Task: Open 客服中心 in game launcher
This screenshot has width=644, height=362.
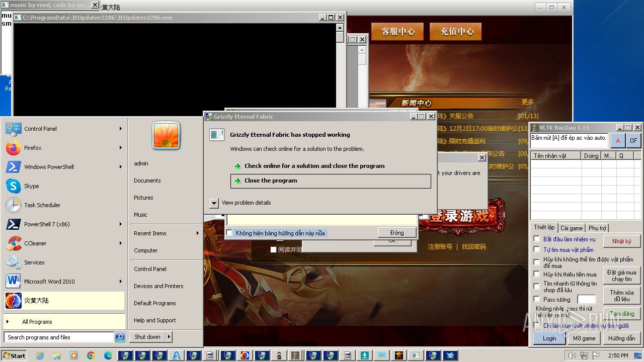Action: click(398, 31)
